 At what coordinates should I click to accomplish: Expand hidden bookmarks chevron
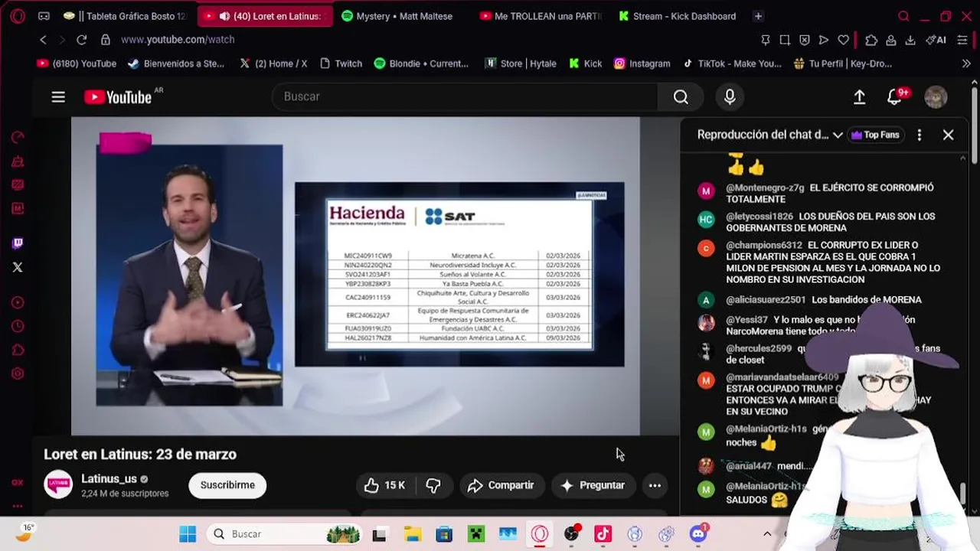tap(966, 64)
